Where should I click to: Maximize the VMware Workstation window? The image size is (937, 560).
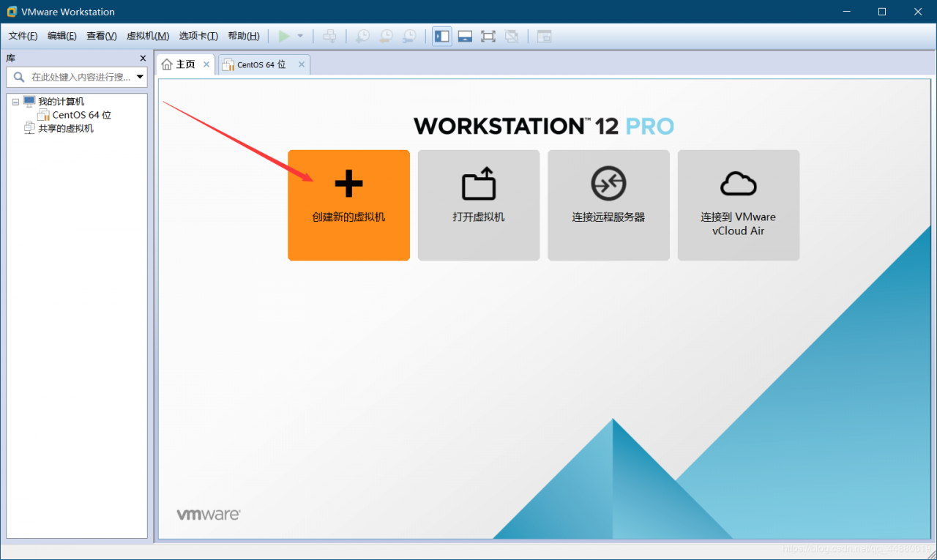click(x=882, y=12)
